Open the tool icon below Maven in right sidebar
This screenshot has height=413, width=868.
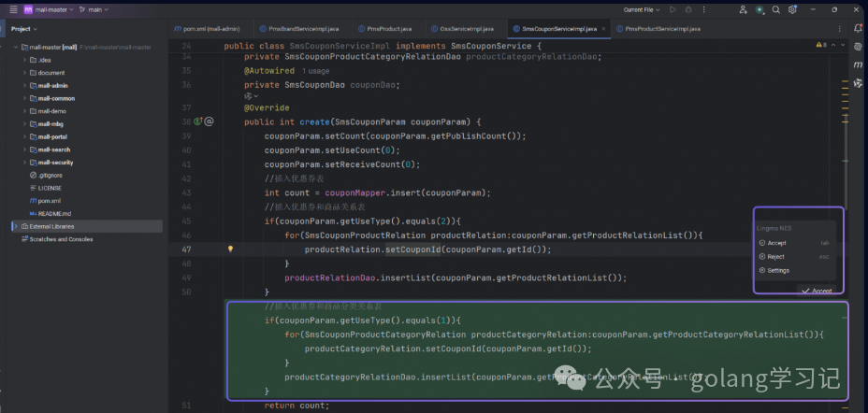(x=858, y=83)
